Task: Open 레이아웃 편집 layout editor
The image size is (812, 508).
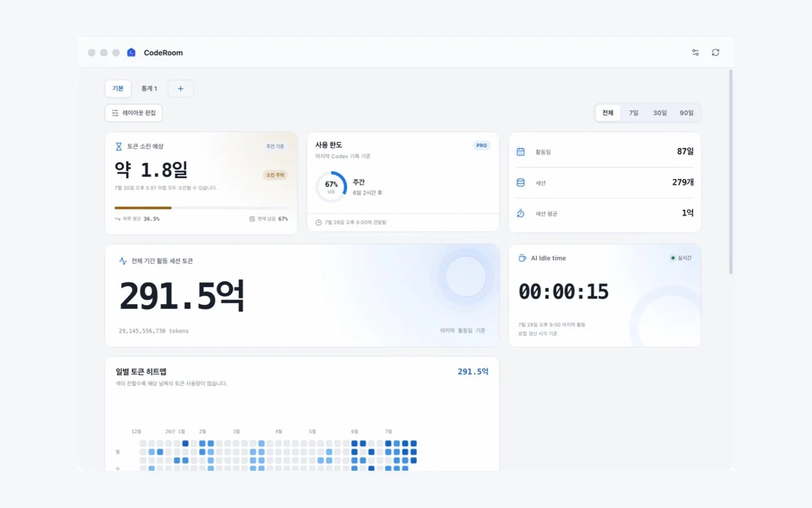Action: click(x=133, y=113)
